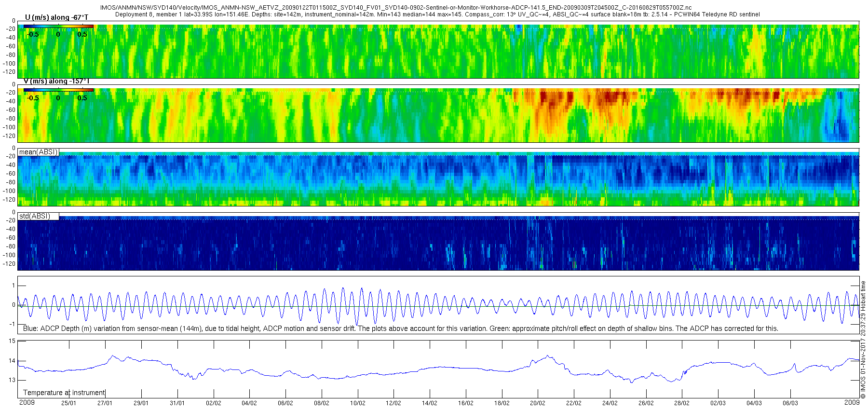Click the '04/03' date tick label
This screenshot has height=410, width=868.
click(754, 403)
